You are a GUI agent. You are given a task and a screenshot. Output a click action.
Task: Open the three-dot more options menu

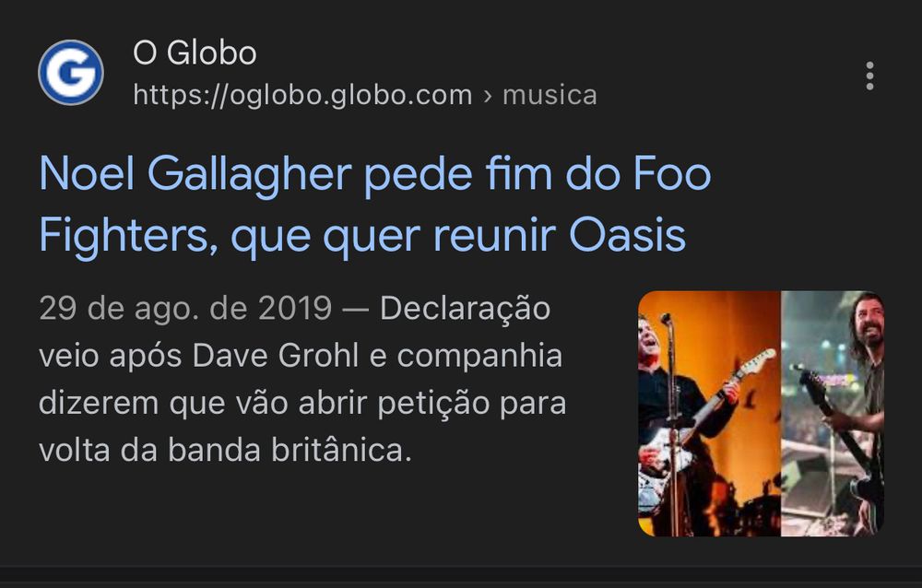click(x=869, y=76)
